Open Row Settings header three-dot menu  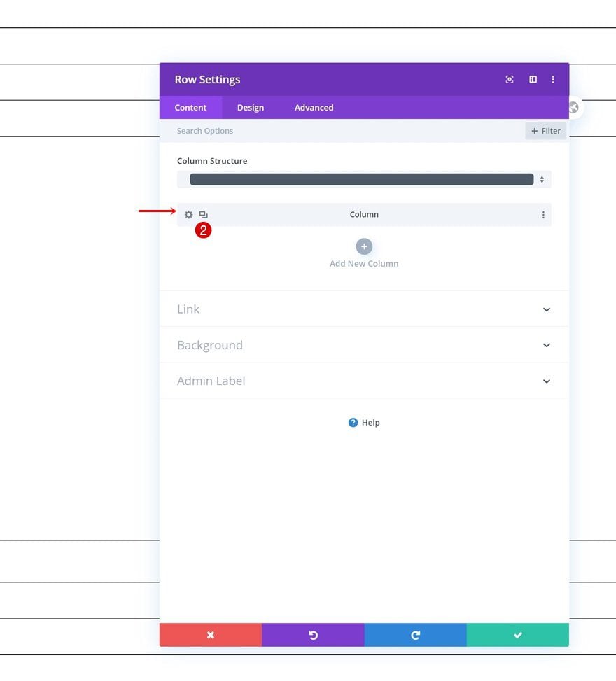[x=552, y=80]
